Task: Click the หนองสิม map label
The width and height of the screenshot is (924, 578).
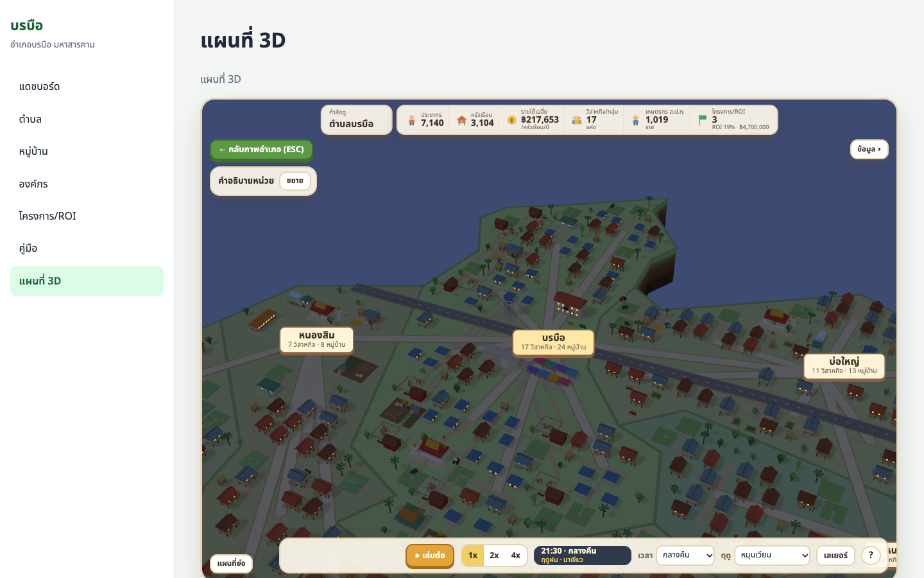Action: pos(316,340)
